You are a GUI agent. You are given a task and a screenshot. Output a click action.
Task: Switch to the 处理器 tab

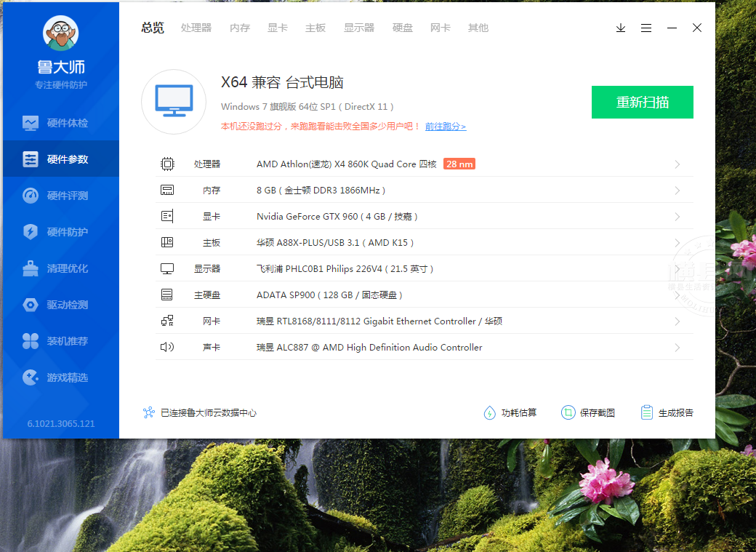(196, 28)
